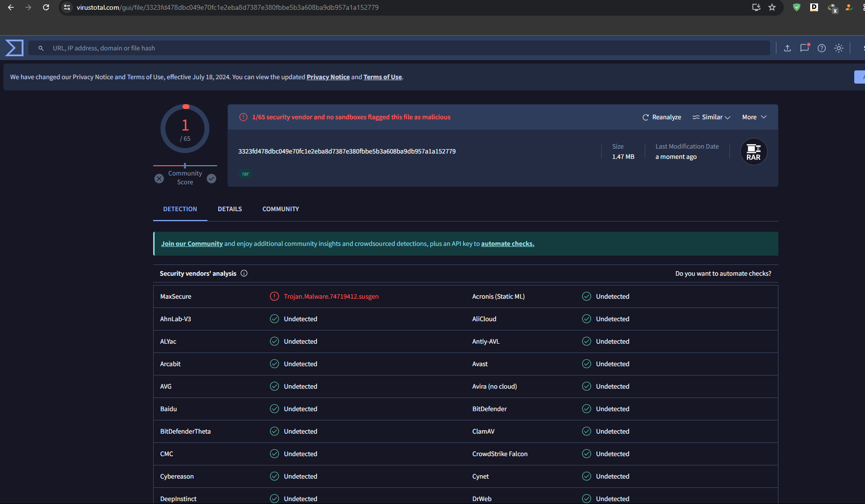Click the CrowdStrike Falcon vendor name
Screen dimensions: 865x504
500,454
